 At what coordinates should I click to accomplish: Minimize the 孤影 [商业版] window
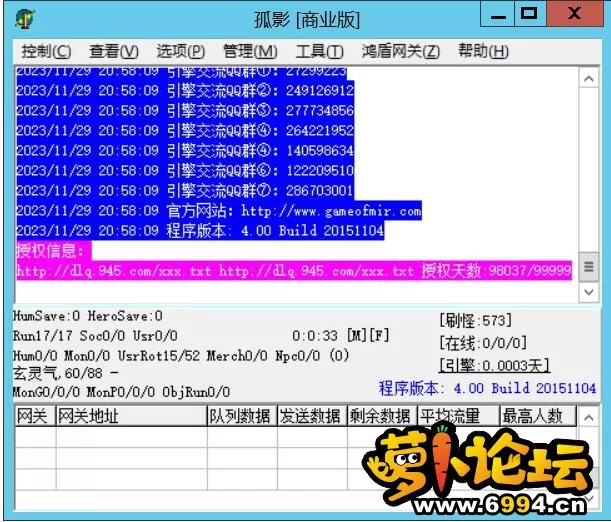coord(498,14)
